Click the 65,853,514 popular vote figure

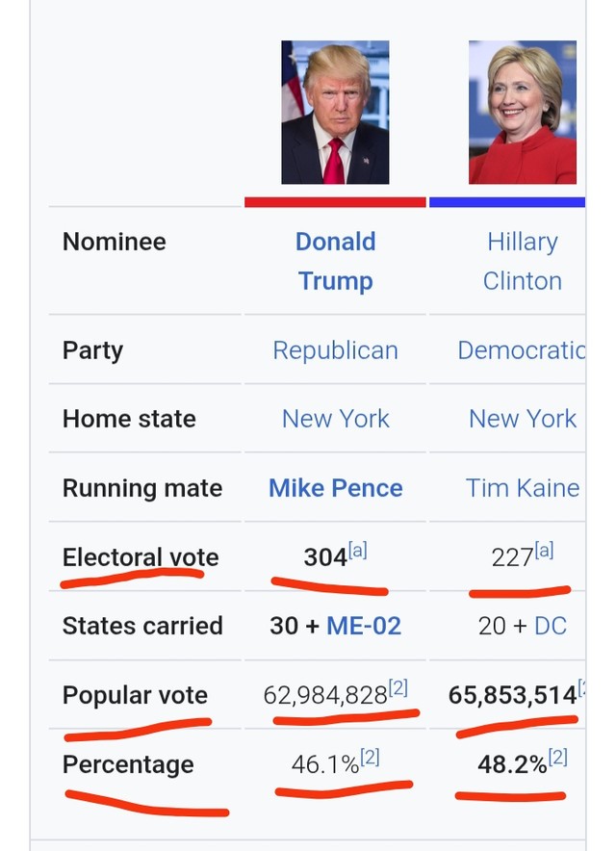[x=512, y=695]
